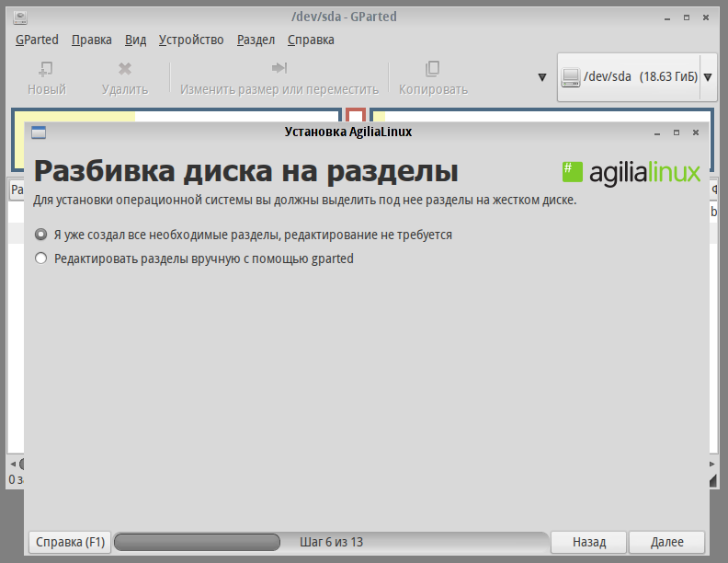Click the Новый toolbar icon in GParted
The image size is (728, 563).
point(46,69)
